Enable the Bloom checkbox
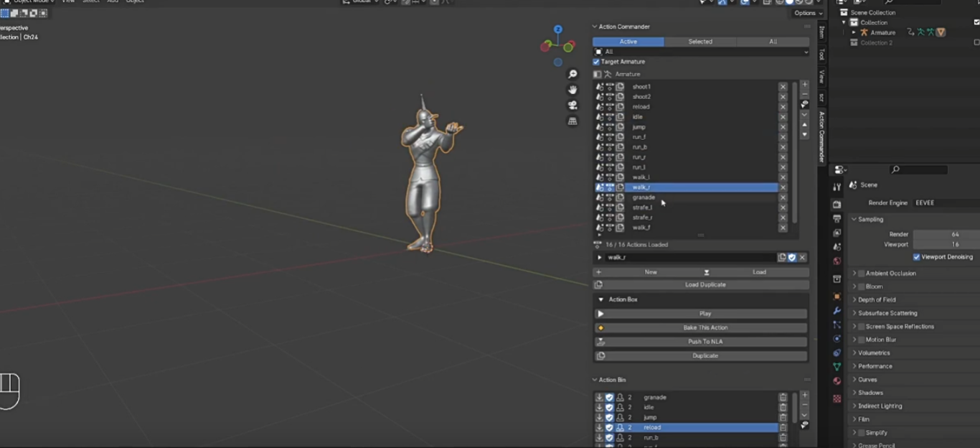Screen dimensions: 980x448 click(x=862, y=286)
